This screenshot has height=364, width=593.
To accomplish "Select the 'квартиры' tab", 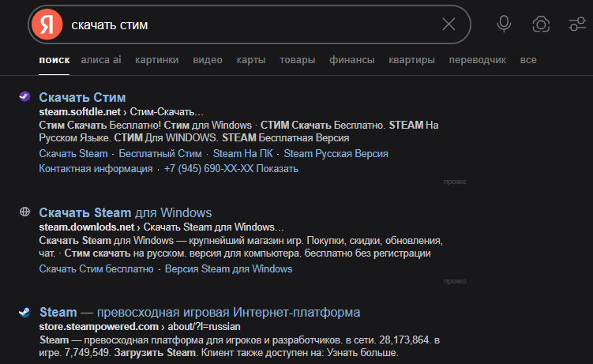I will [x=411, y=60].
